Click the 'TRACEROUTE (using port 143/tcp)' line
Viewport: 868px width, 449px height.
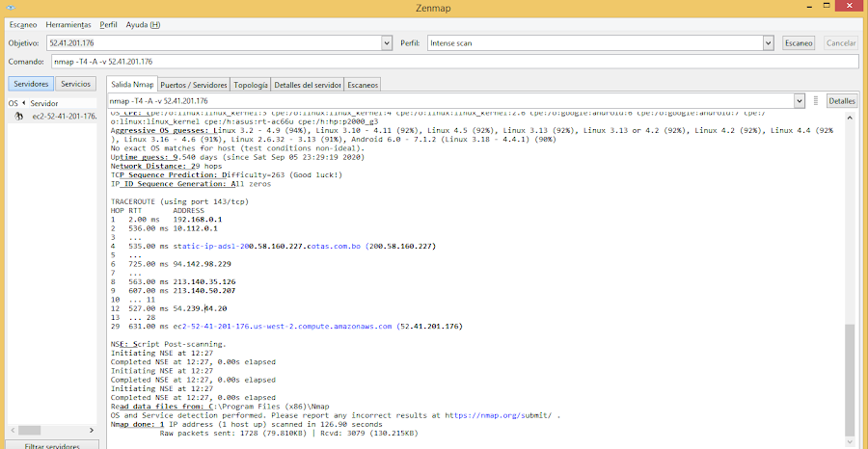click(179, 201)
